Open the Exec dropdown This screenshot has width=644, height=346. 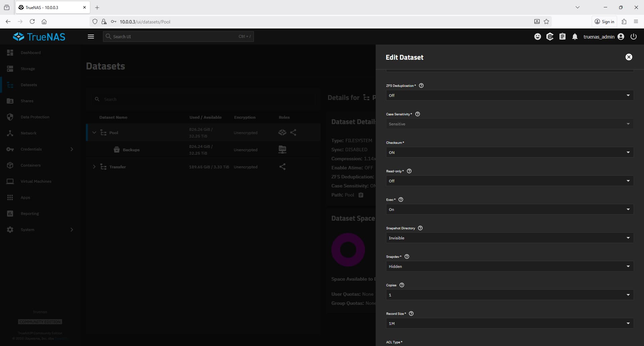(509, 210)
